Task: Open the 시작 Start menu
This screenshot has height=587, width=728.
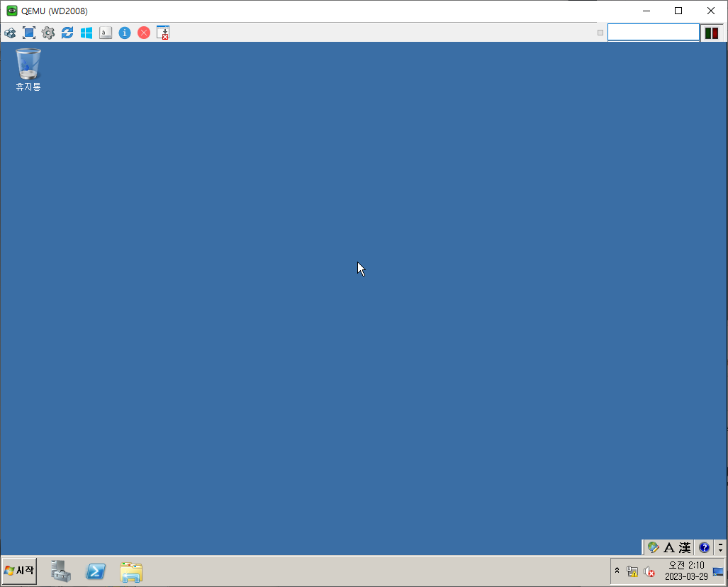Action: click(x=20, y=571)
